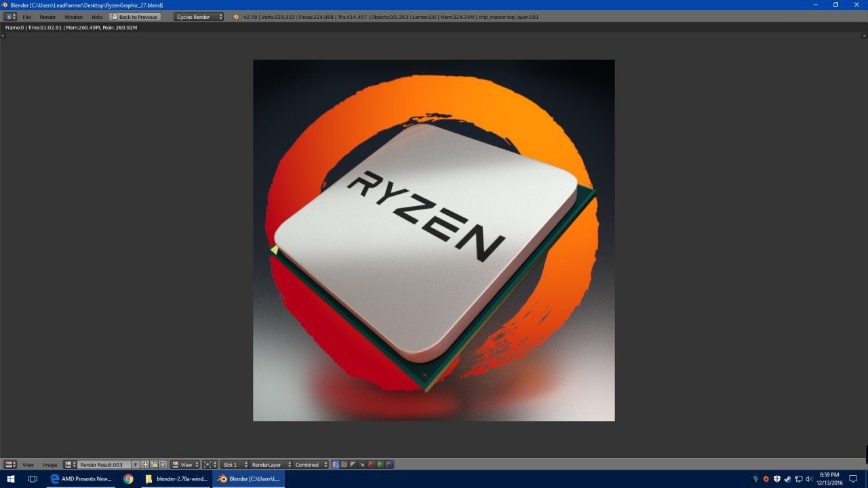This screenshot has width=868, height=488.
Task: Click the Render Result.003 image name field
Action: point(103,465)
